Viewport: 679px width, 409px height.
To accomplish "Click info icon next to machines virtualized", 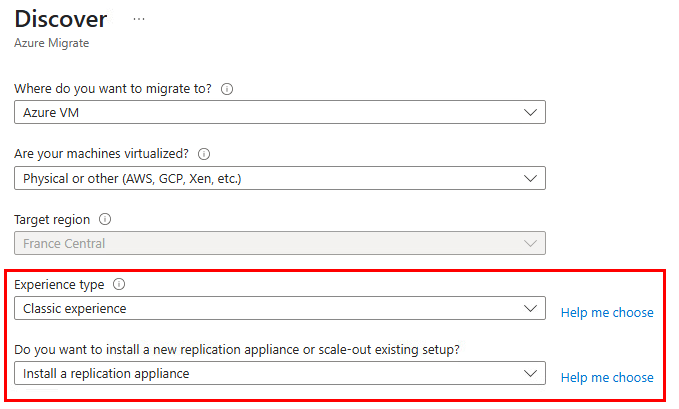I will pyautogui.click(x=204, y=154).
